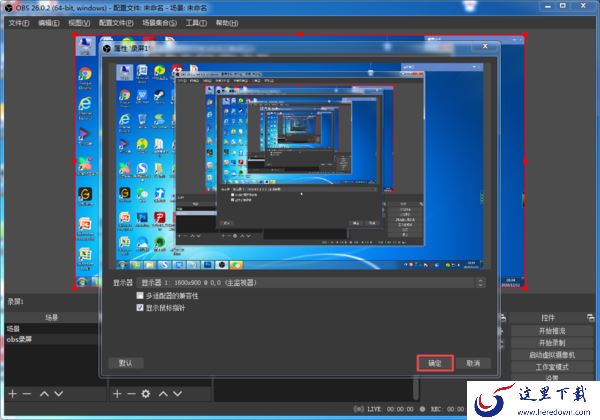Click the 默认 defaults button

pos(126,363)
